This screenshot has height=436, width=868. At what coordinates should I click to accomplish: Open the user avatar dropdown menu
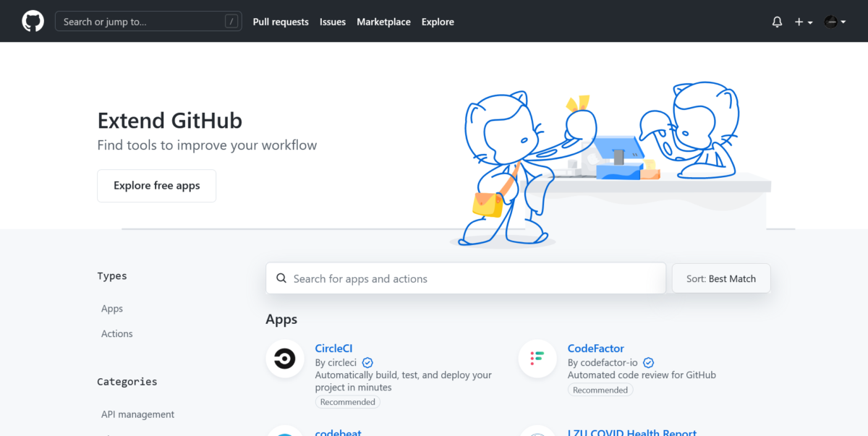point(835,22)
